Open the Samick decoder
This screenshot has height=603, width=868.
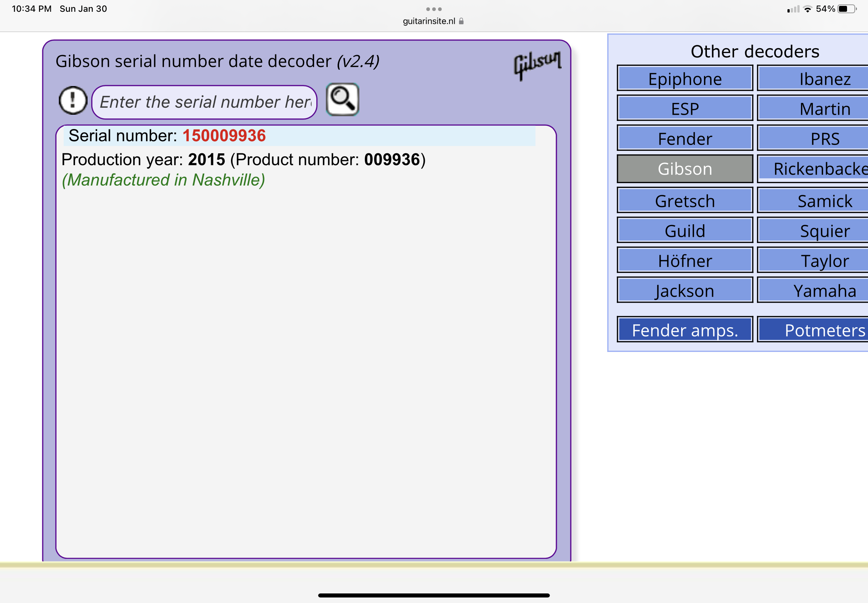coord(813,200)
